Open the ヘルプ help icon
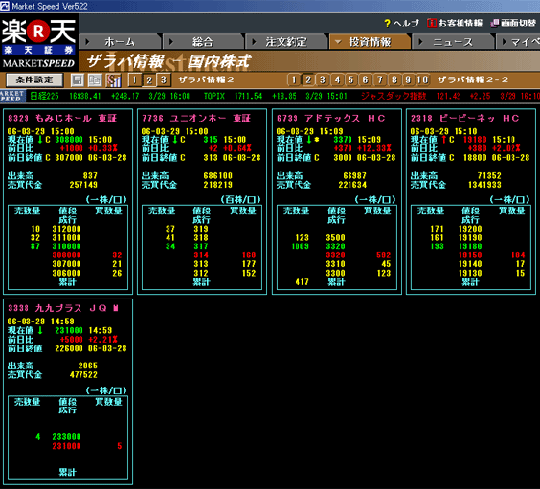 pyautogui.click(x=401, y=23)
